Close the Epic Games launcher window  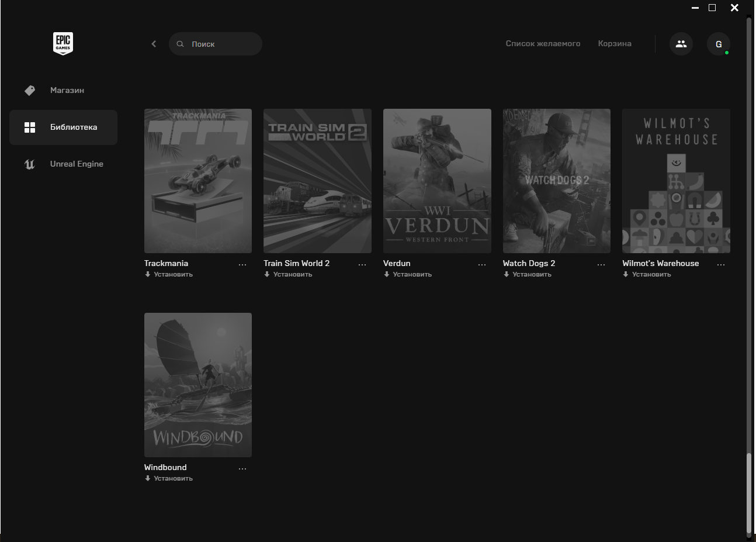coord(734,8)
